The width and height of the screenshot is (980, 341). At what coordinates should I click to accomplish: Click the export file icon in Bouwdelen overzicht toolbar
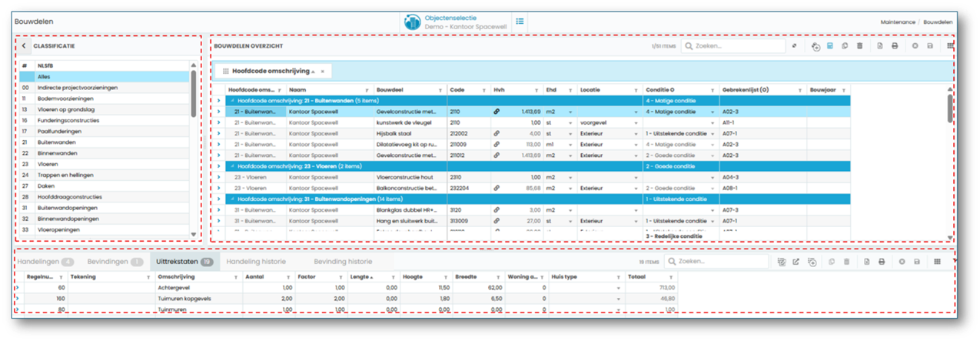point(879,46)
